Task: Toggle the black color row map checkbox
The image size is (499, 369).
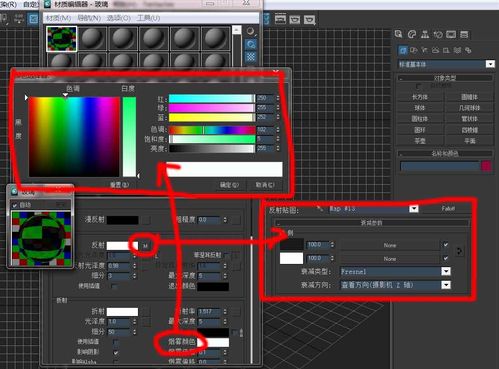Action: [446, 245]
